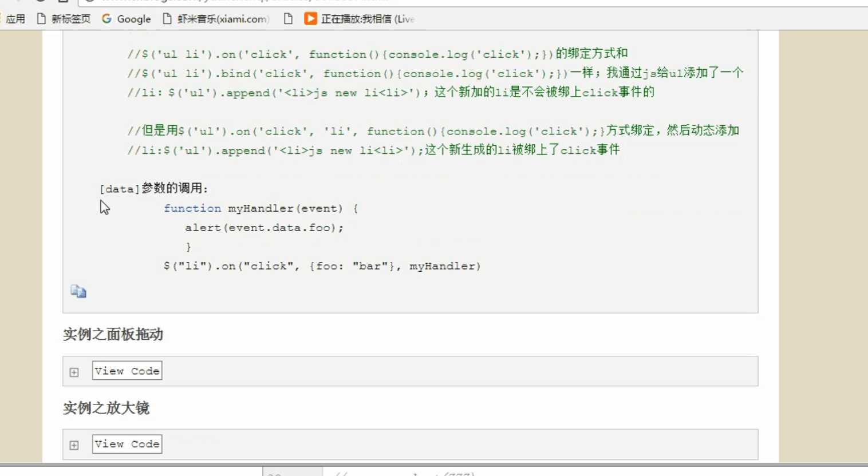The image size is (868, 476).
Task: Click View Code button under 实例之面板拖动
Action: pyautogui.click(x=127, y=371)
